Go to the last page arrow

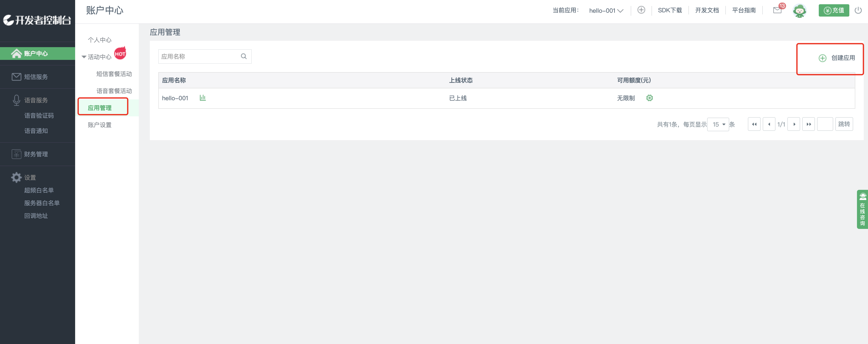point(808,124)
